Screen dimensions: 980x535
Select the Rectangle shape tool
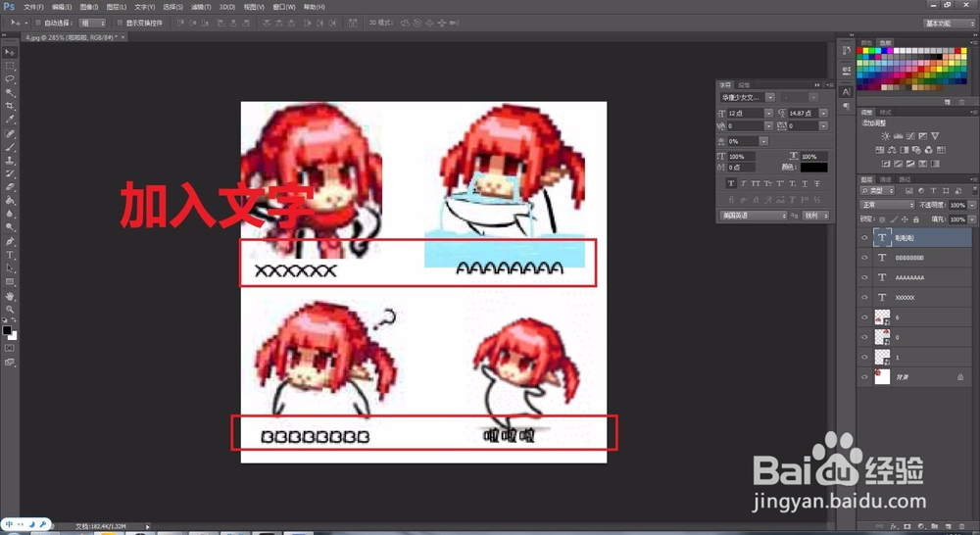pos(10,282)
